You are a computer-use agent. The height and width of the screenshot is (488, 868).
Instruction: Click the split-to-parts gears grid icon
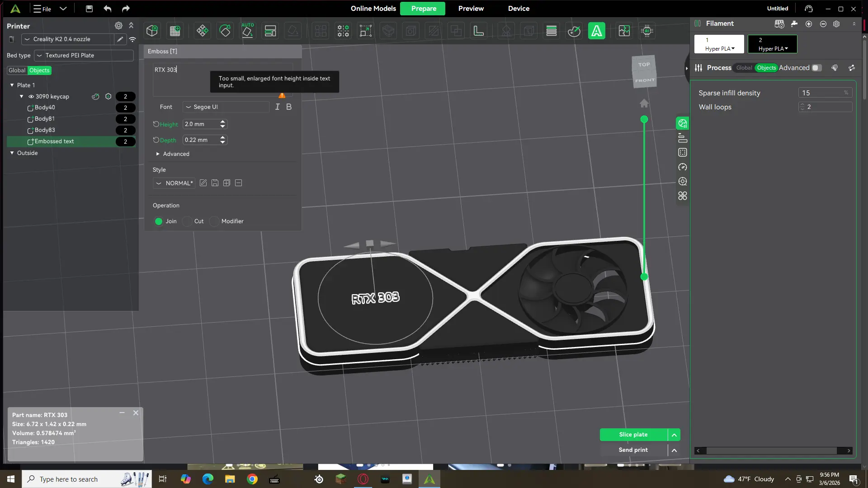(343, 31)
